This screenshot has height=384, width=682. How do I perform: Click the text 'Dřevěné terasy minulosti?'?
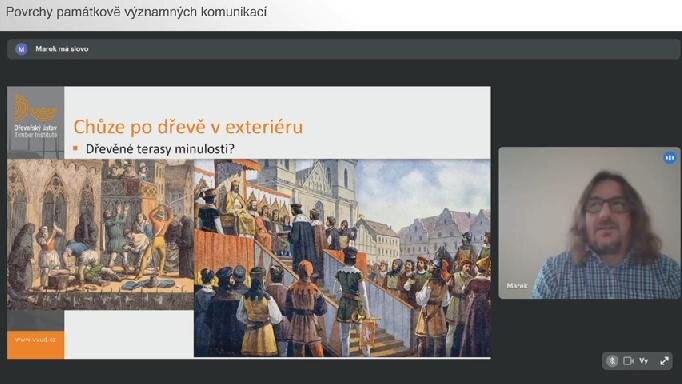pos(160,149)
